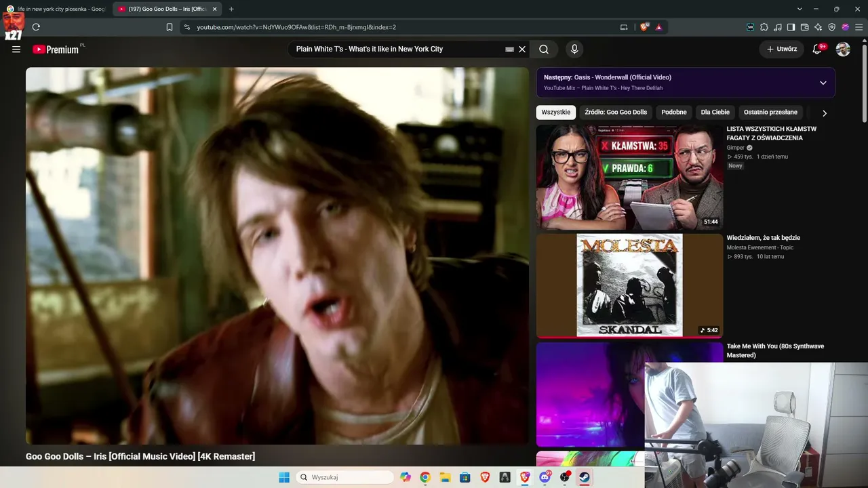Click the Brave VPN shield icon
868x488 pixels.
pyautogui.click(x=832, y=27)
